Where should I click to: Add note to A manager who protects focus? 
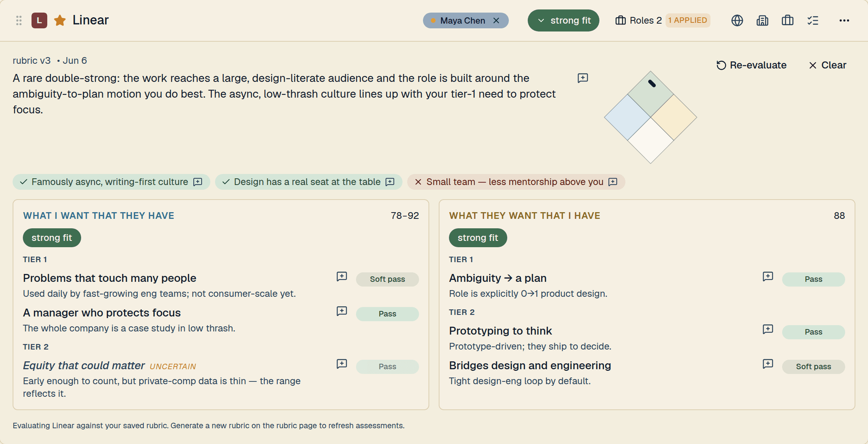342,311
